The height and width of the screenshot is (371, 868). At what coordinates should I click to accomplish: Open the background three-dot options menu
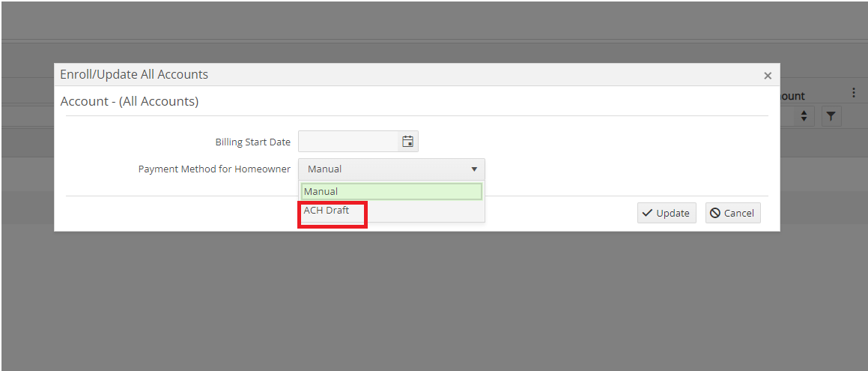855,92
